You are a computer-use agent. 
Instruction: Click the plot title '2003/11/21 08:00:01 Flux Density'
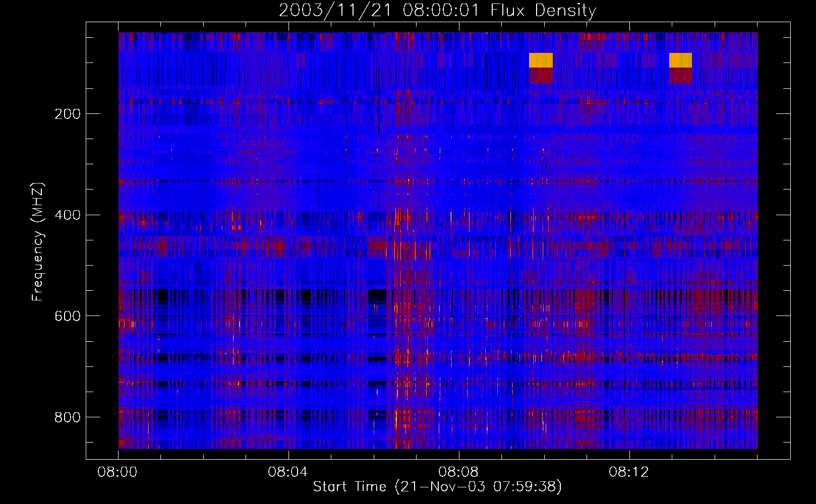[x=437, y=10]
